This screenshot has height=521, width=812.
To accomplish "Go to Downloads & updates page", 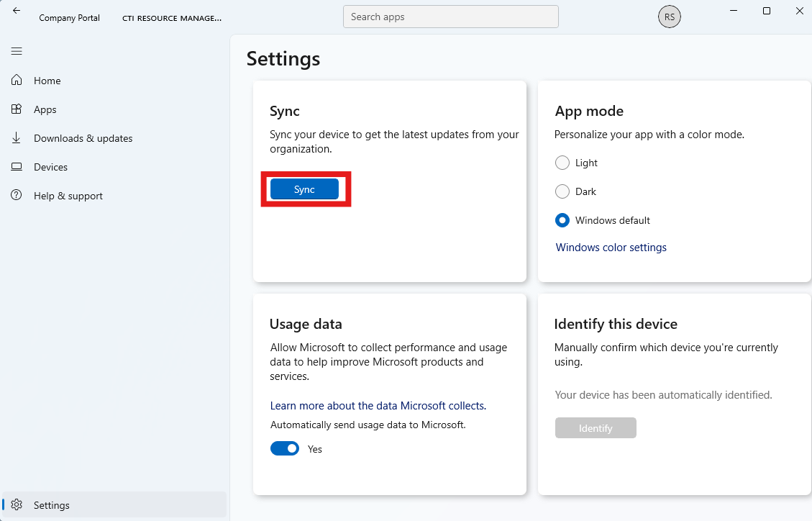I will pyautogui.click(x=83, y=138).
